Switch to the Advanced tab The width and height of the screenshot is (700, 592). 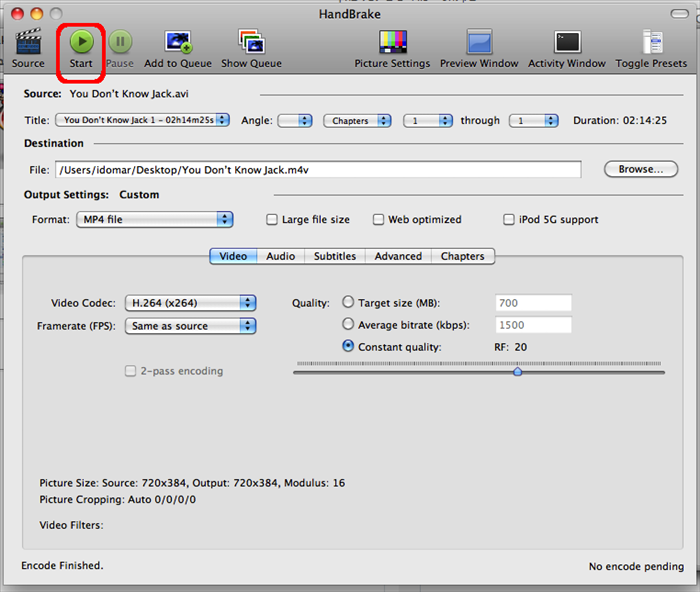point(398,256)
